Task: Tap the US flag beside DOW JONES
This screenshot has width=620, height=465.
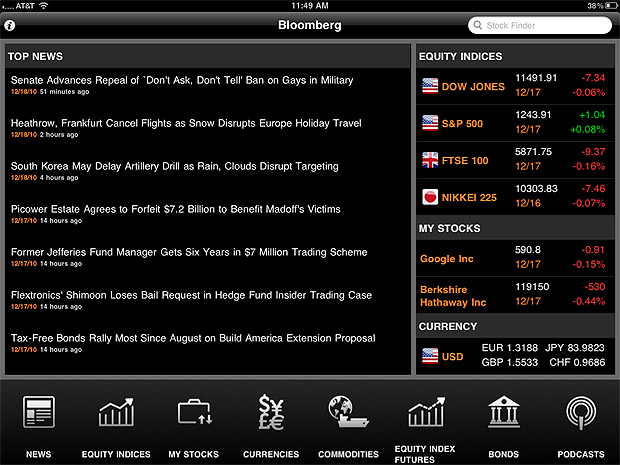Action: 430,86
